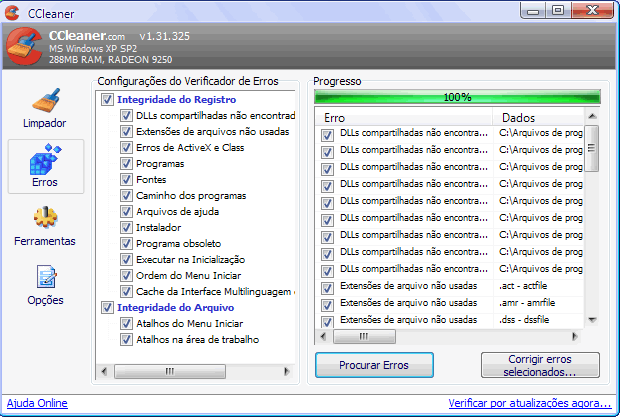
Task: Select the .dss - dssfile data cell
Action: (524, 320)
